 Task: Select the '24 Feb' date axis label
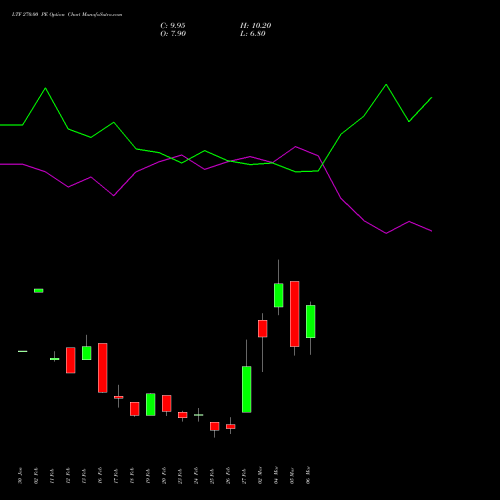(196, 476)
